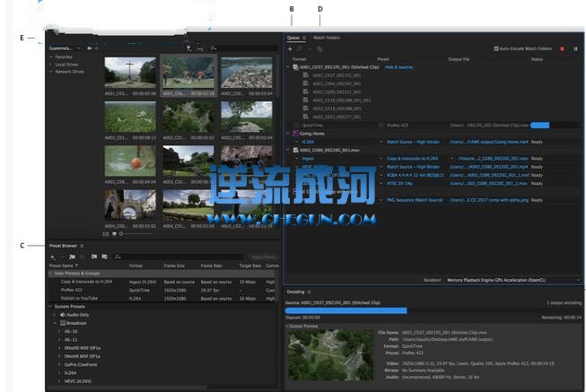Switch to the Watch Folders tab
This screenshot has height=392, width=586.
click(327, 38)
